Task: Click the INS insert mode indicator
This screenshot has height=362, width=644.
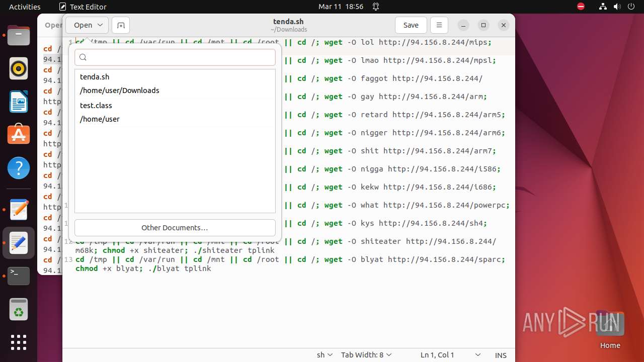Action: (501, 355)
